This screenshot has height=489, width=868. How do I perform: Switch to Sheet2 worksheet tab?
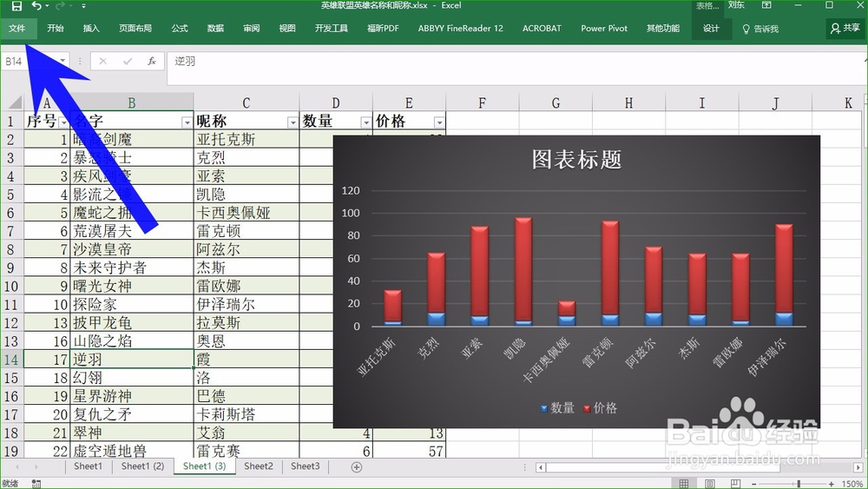tap(259, 466)
